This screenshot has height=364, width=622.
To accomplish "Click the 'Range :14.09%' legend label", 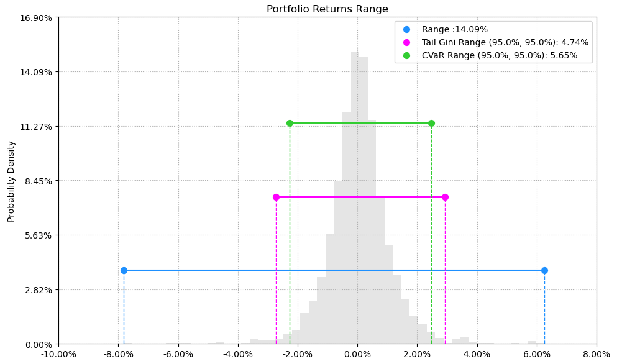I will tap(454, 29).
